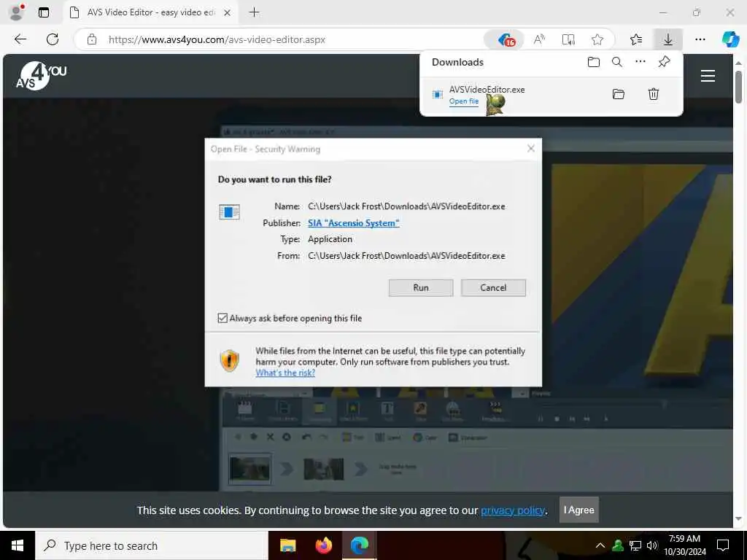This screenshot has height=560, width=747.
Task: Open the volume control in the tray
Action: [652, 545]
